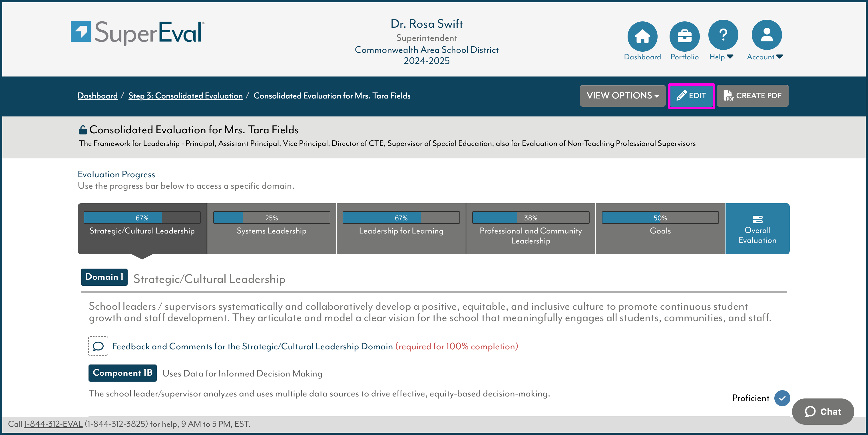868x435 pixels.
Task: Click the 1-844-312-EVAL phone link
Action: click(x=53, y=424)
